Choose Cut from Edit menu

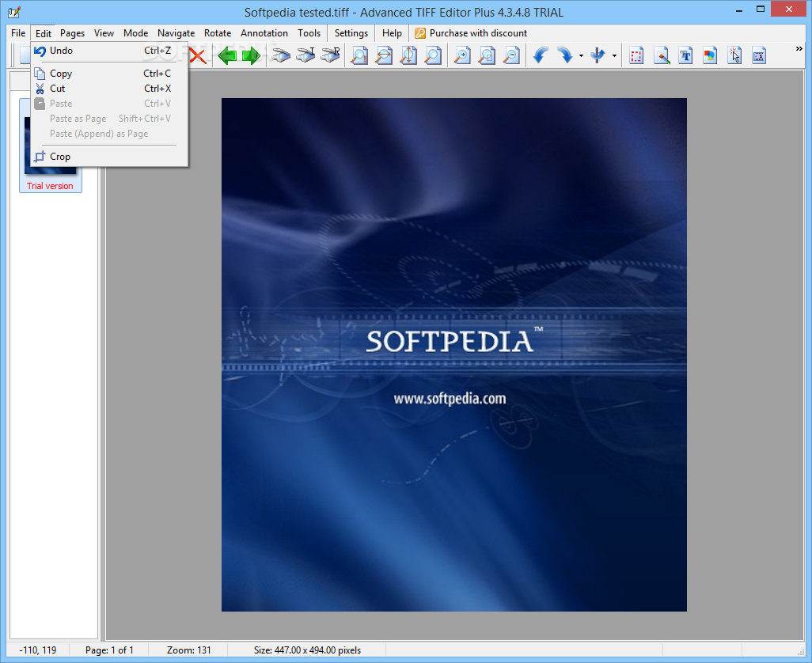tap(108, 89)
